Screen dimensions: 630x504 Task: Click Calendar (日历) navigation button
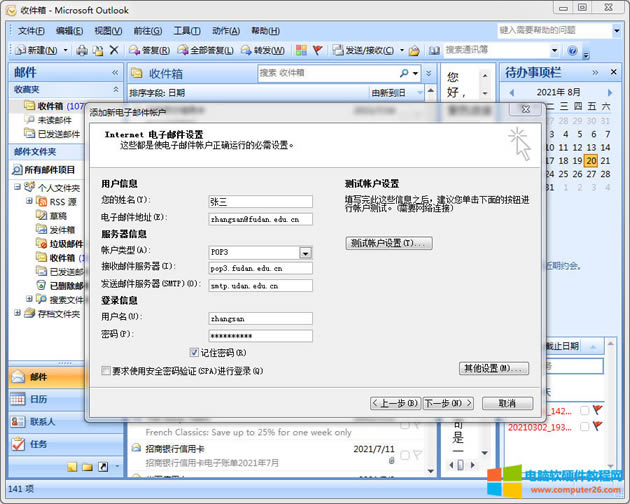point(46,399)
